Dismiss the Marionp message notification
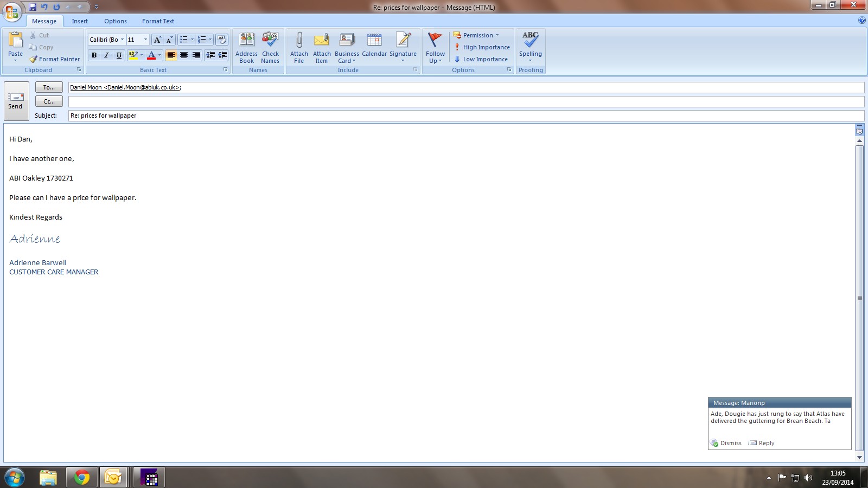 pos(726,443)
